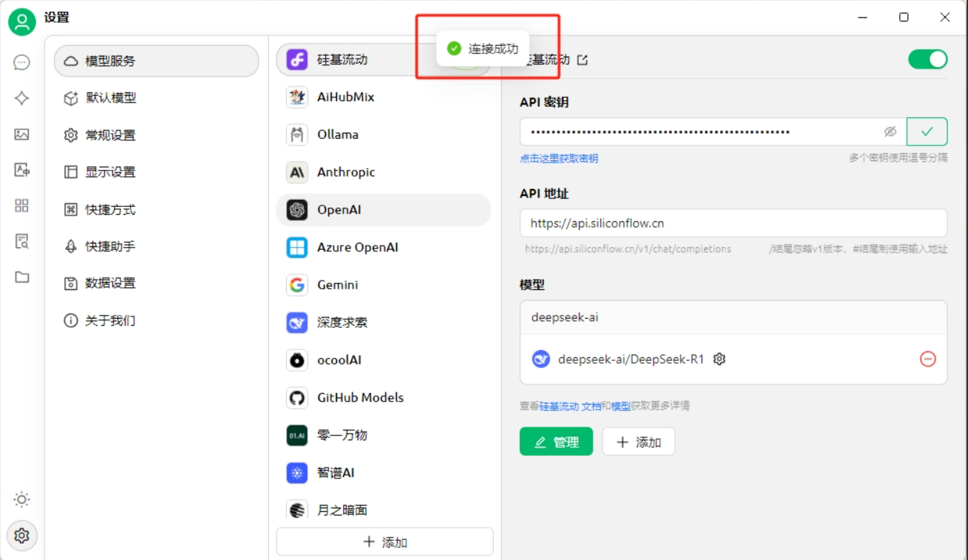The height and width of the screenshot is (560, 968).
Task: Click the green 管理 button
Action: pos(556,442)
